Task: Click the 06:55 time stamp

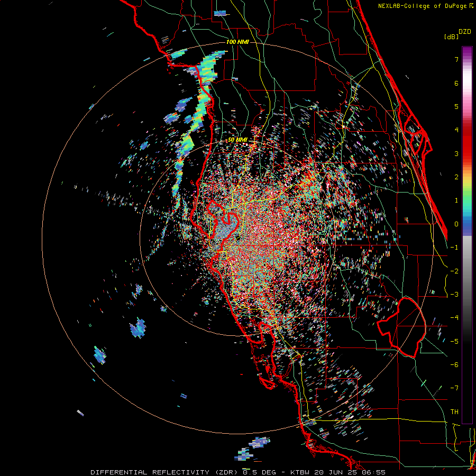Action: point(373,472)
